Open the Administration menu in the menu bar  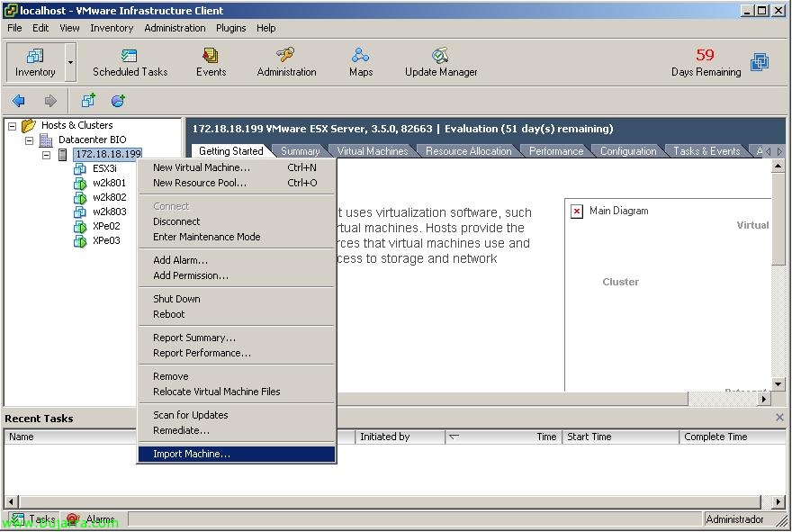coord(175,28)
